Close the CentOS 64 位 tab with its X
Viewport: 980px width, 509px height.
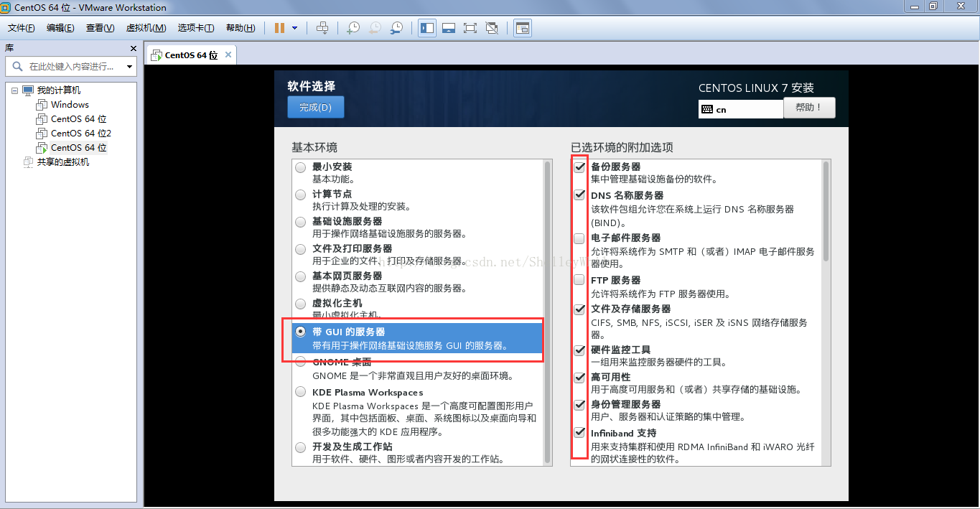228,55
